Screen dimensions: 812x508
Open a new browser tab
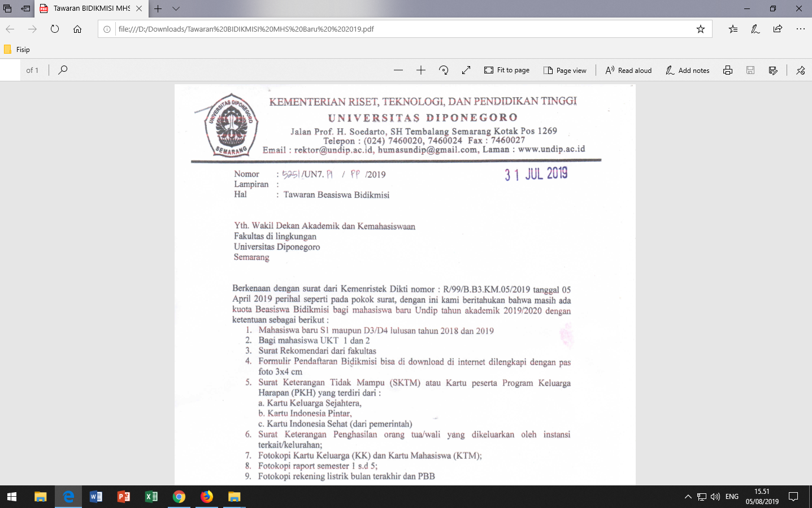159,9
